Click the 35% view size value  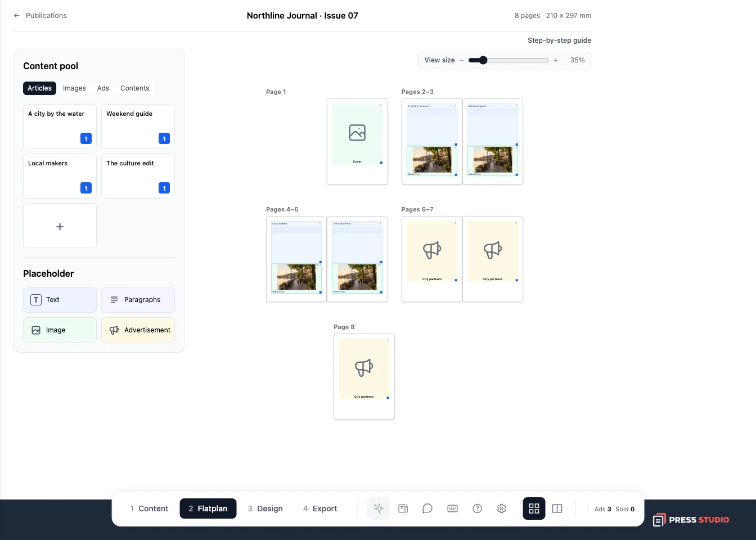[577, 60]
